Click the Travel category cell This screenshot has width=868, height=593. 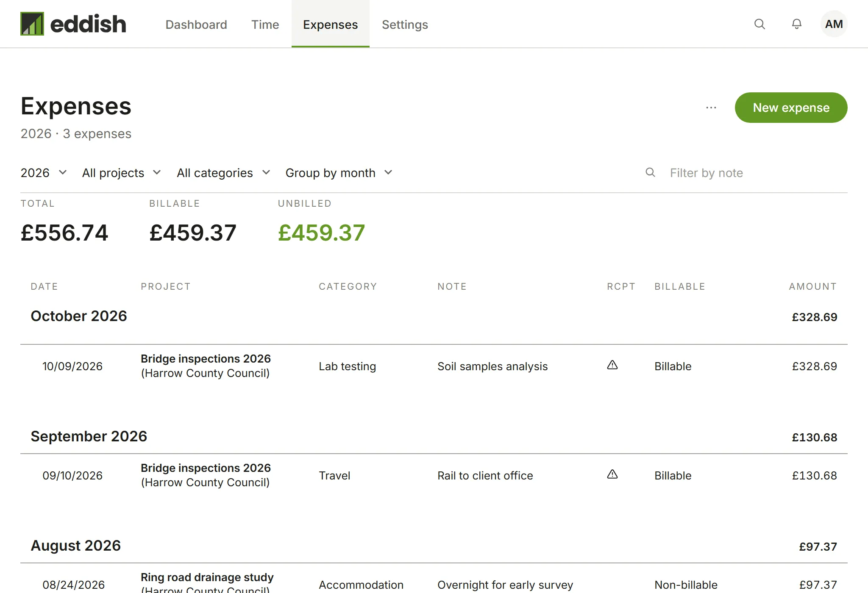coord(334,476)
